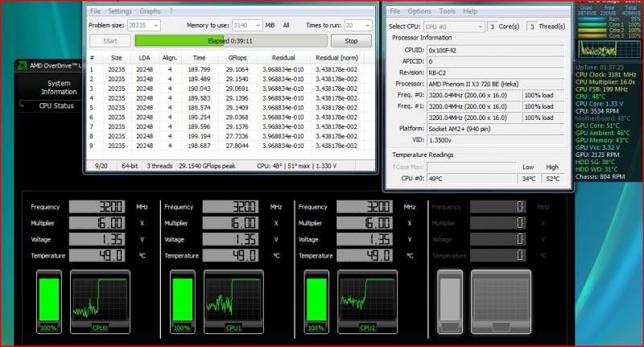Select CPU Status in OverDrive sidebar
The image size is (644, 347).
56,105
